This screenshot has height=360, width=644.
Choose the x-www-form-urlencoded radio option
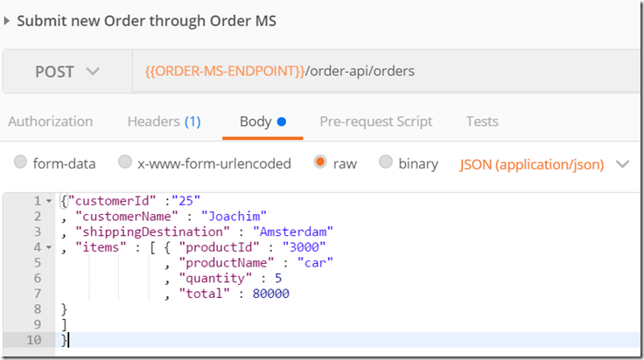[125, 163]
